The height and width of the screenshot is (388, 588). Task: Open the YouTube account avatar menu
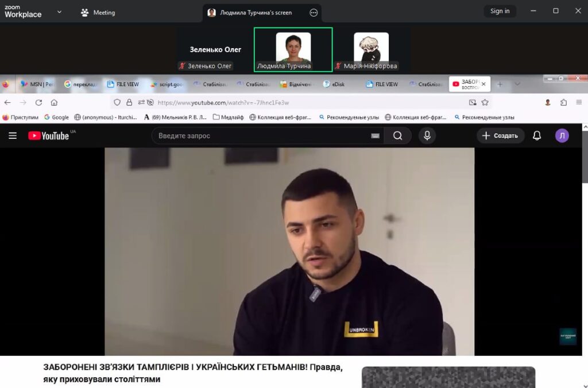coord(562,136)
